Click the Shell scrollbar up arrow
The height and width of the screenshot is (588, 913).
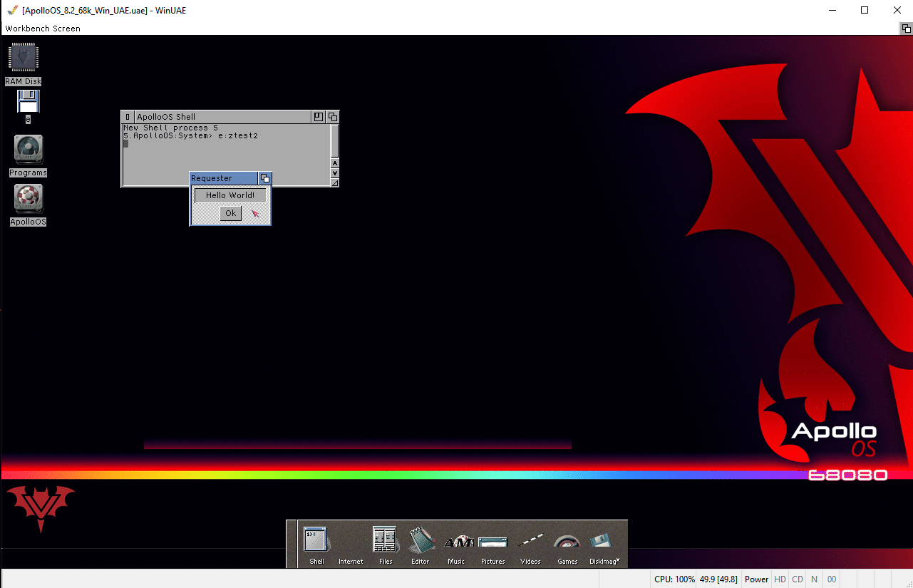[335, 164]
